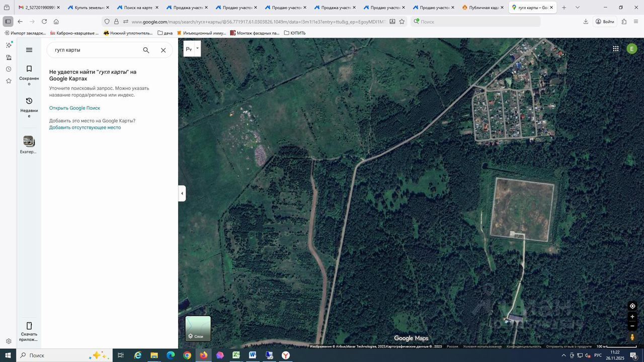Open Yandex Browser from the taskbar
The height and width of the screenshot is (362, 644).
pos(285,355)
